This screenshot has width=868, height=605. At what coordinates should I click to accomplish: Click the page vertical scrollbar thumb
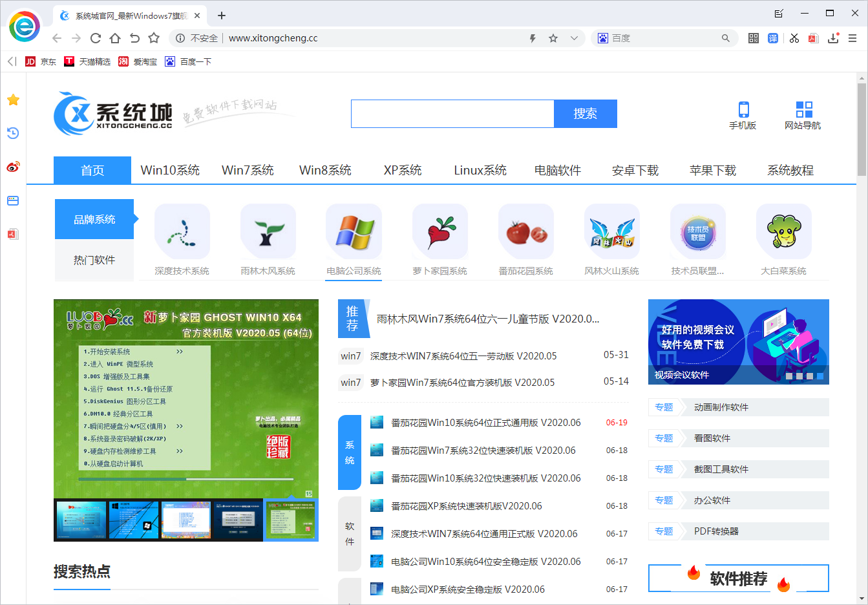point(862,129)
